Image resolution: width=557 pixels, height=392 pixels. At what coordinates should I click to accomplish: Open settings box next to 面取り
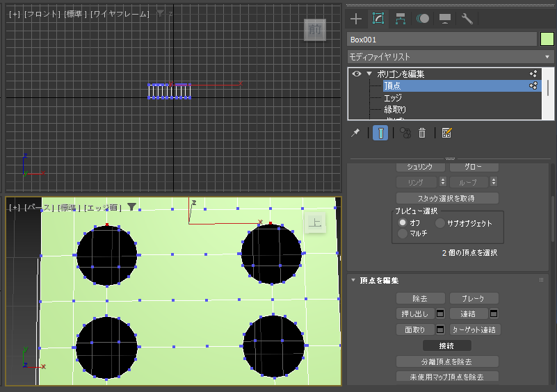click(440, 329)
